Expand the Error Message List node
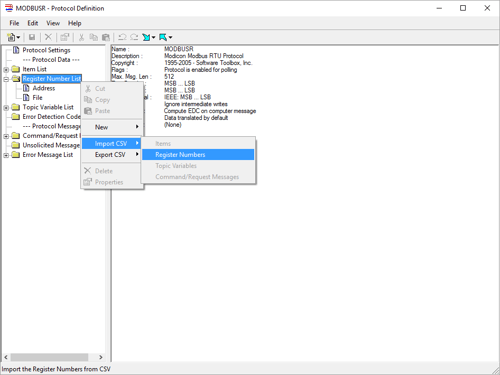 (6, 155)
